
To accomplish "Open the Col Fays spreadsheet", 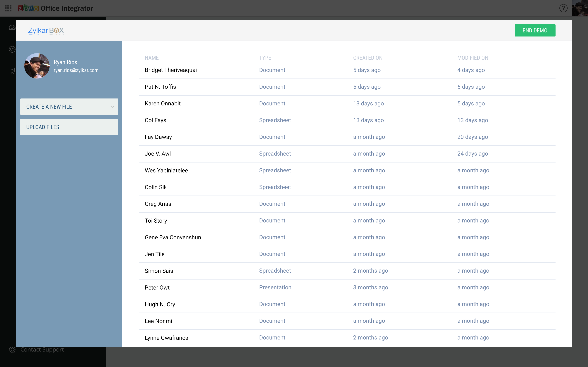I will coord(155,120).
